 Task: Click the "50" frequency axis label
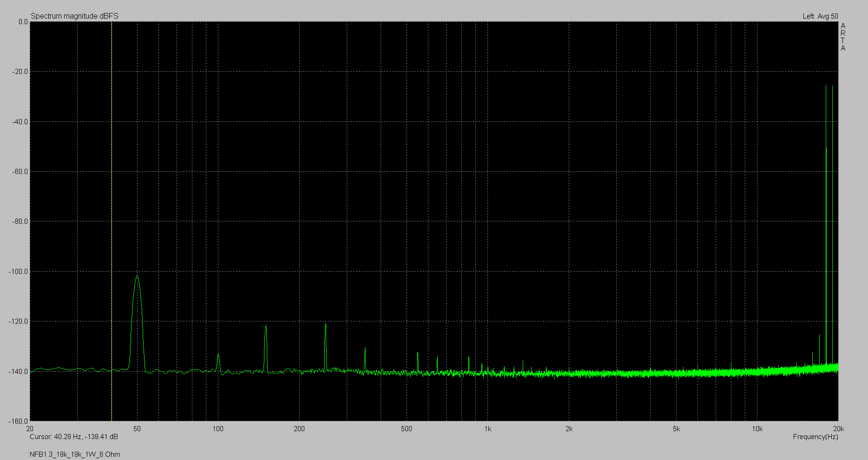pos(137,429)
